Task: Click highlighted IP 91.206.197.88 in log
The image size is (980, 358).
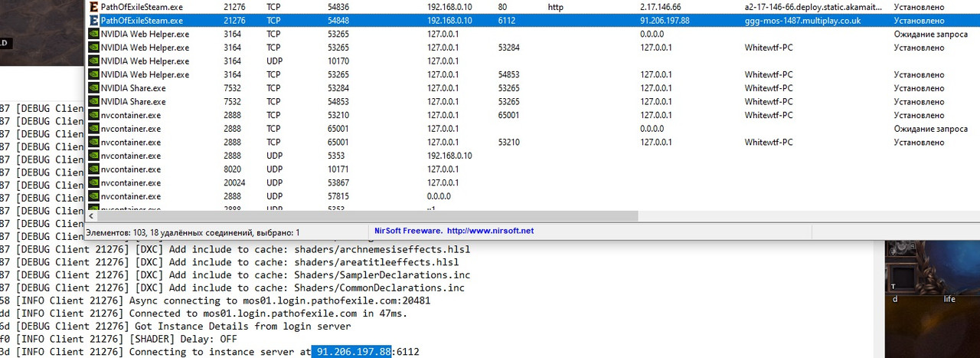Action: click(x=351, y=352)
